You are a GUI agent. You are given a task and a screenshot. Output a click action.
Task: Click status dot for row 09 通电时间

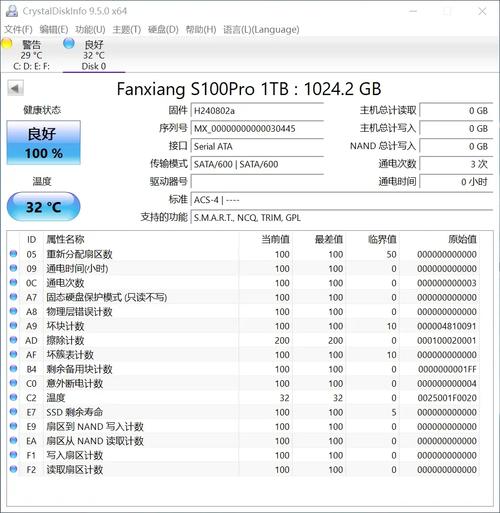click(x=13, y=268)
